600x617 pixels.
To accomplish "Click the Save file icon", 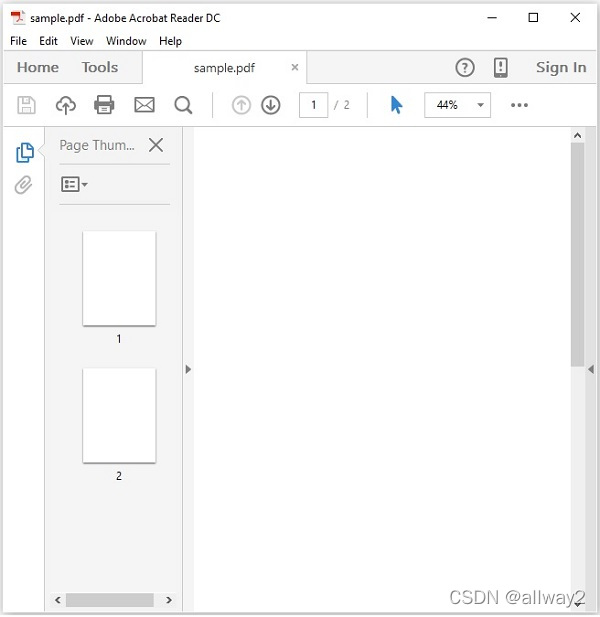I will (x=26, y=105).
